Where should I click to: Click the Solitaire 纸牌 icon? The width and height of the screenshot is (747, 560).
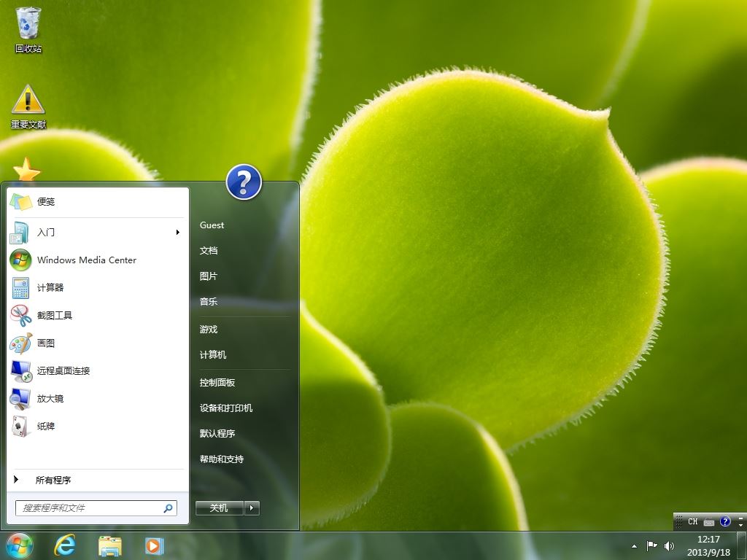point(20,426)
